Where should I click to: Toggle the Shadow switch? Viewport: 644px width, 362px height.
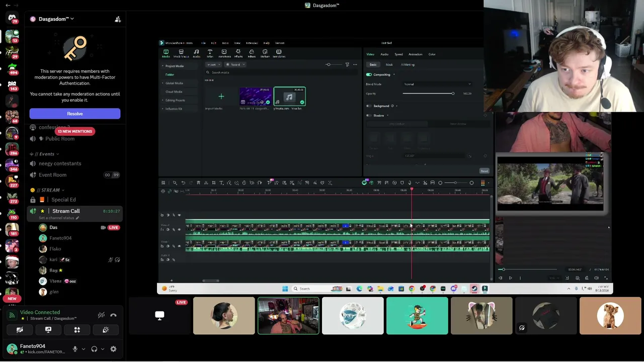[x=369, y=116]
